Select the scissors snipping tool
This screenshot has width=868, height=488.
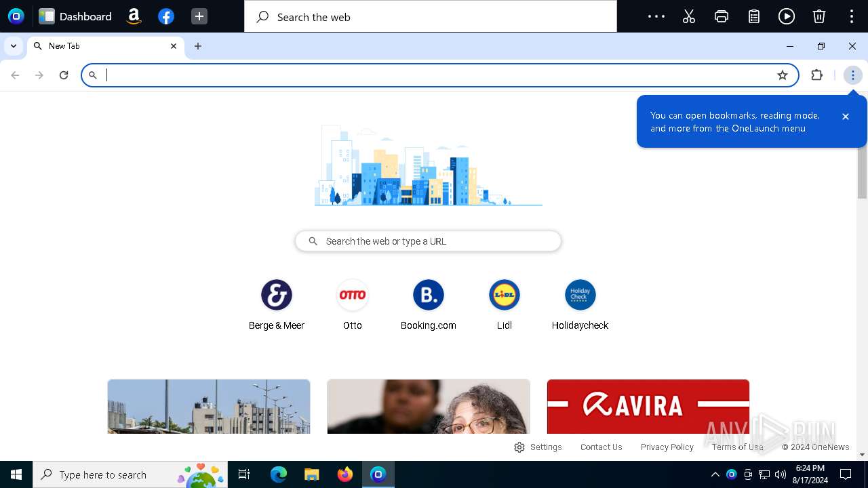click(x=689, y=16)
